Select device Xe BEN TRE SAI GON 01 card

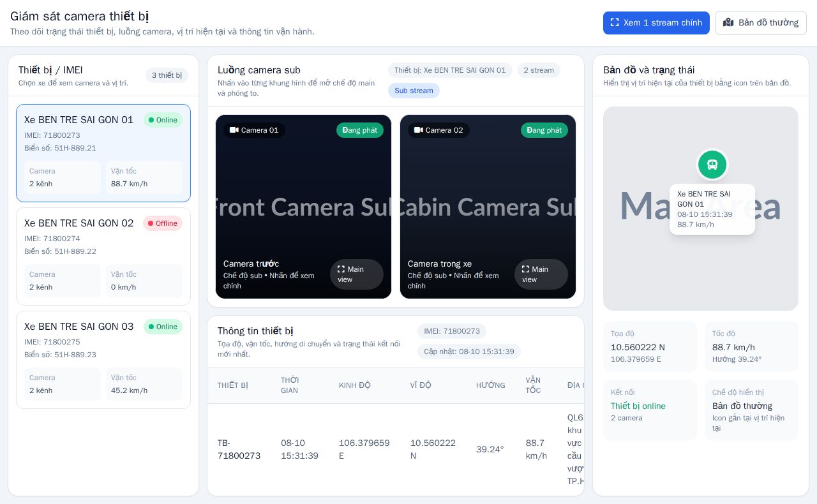[103, 153]
